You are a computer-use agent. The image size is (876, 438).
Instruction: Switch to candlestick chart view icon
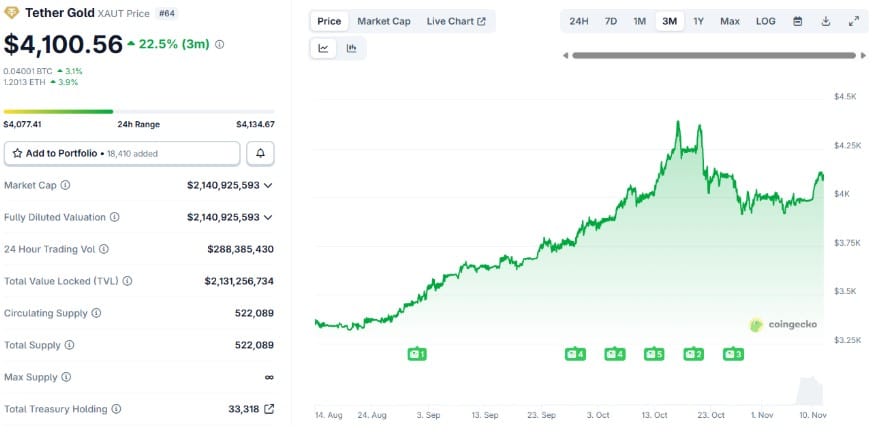[x=351, y=48]
